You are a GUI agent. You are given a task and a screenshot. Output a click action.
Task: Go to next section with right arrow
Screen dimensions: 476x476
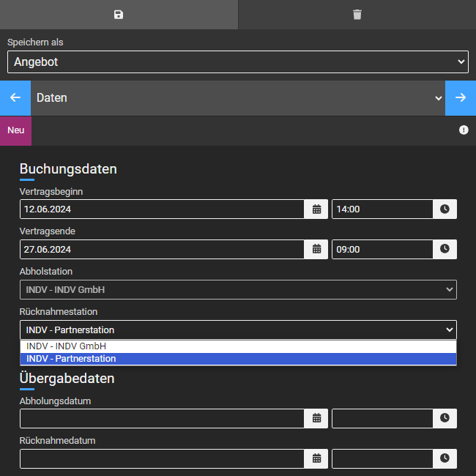pos(460,98)
